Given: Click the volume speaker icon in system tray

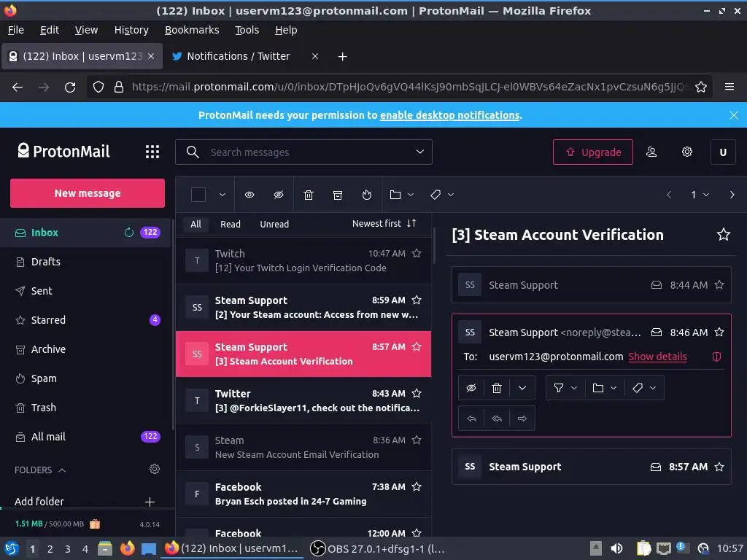Looking at the screenshot, I should tap(616, 548).
